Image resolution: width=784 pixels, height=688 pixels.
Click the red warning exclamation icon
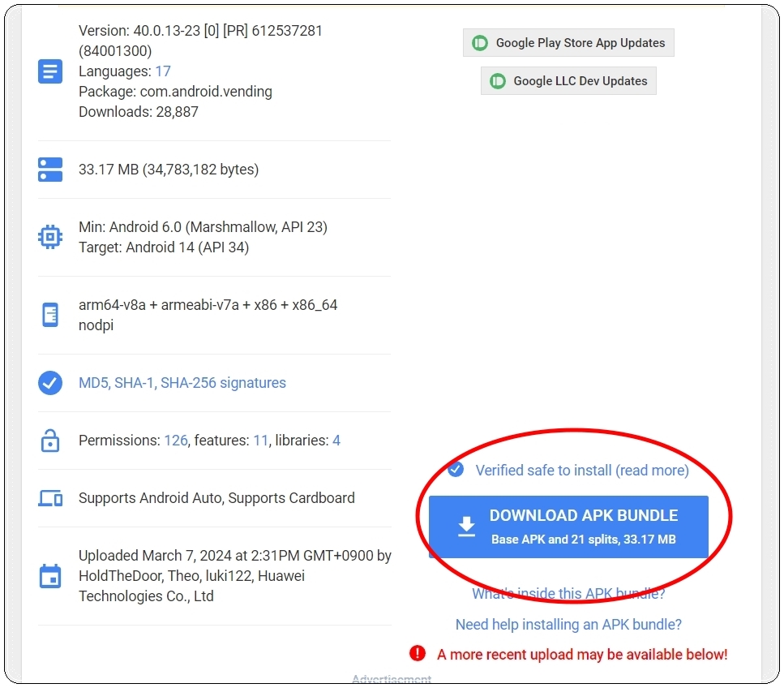(x=417, y=653)
